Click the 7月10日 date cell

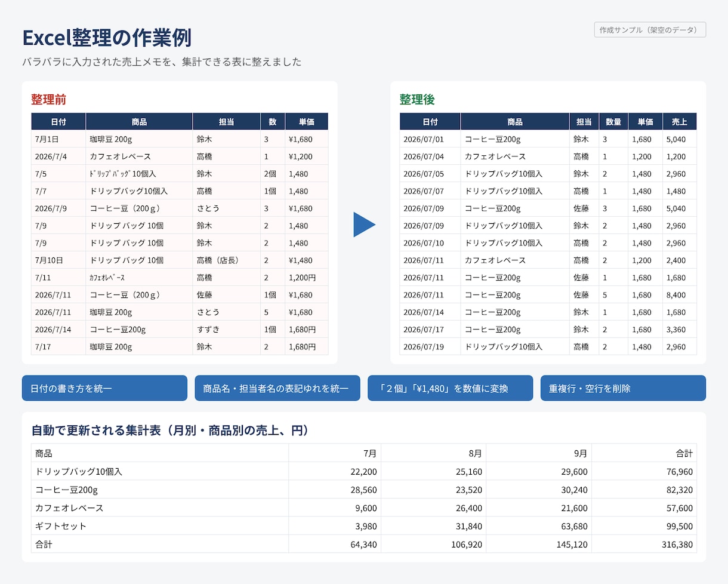(x=58, y=260)
